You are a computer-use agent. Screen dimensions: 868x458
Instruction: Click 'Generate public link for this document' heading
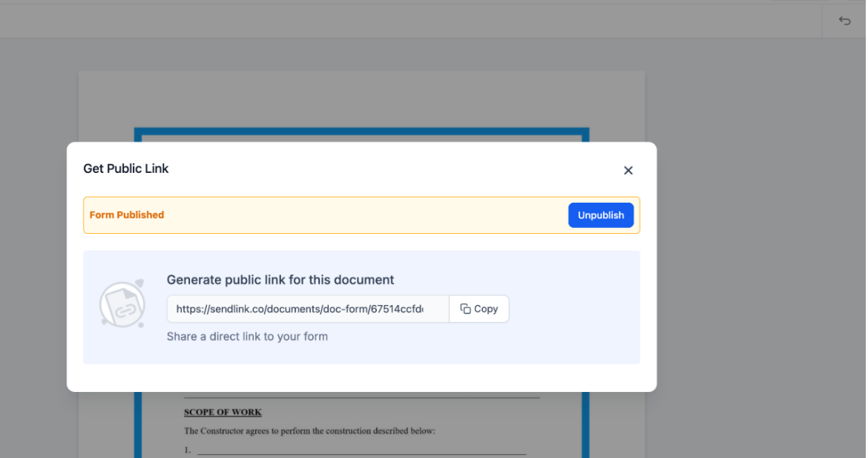[280, 280]
